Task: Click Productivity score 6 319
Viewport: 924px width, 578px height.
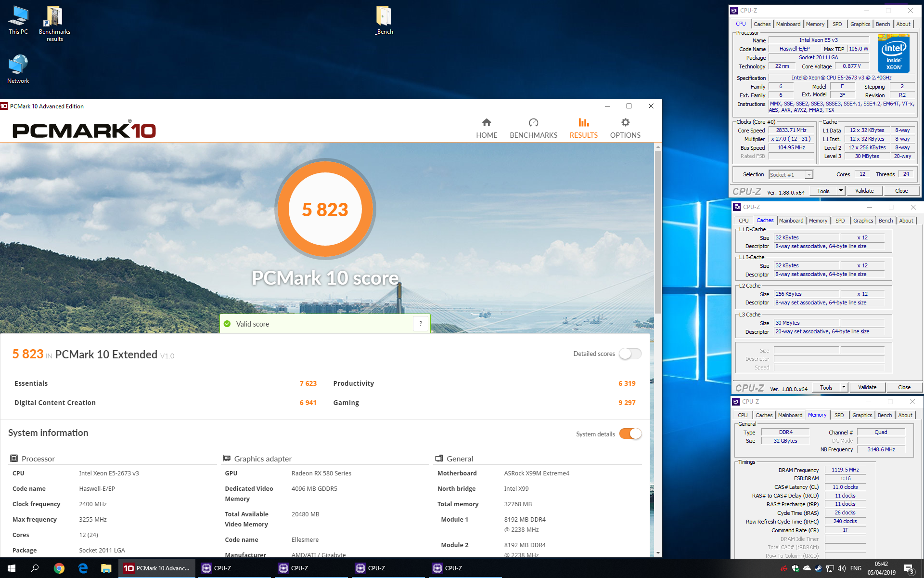Action: [x=627, y=383]
